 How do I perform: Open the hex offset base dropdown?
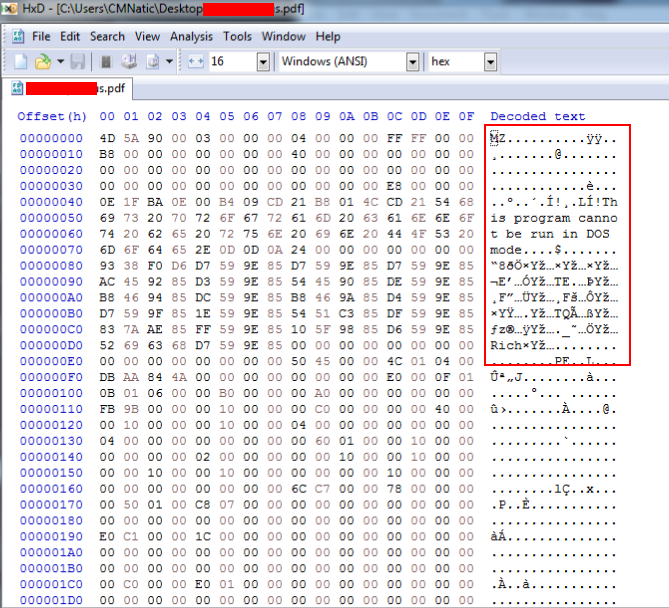490,62
